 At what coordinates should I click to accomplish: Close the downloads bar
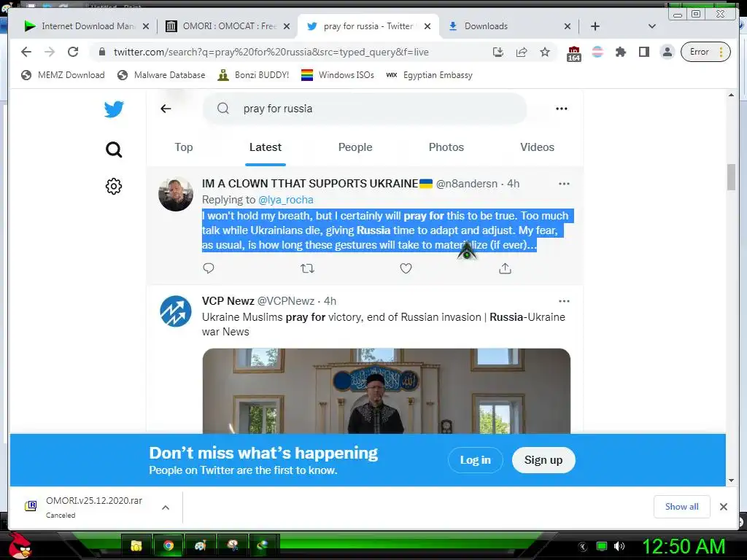(x=724, y=507)
